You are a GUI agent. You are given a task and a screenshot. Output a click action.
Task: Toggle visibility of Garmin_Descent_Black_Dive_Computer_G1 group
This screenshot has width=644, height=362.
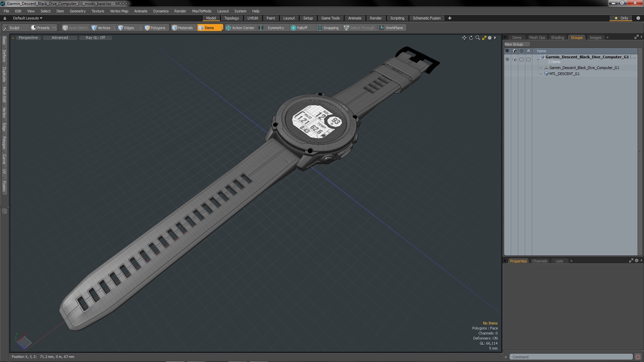click(507, 59)
